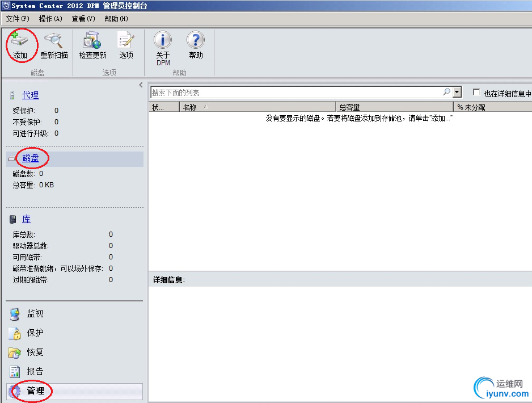
Task: Open the 磁盘 link
Action: pyautogui.click(x=31, y=158)
